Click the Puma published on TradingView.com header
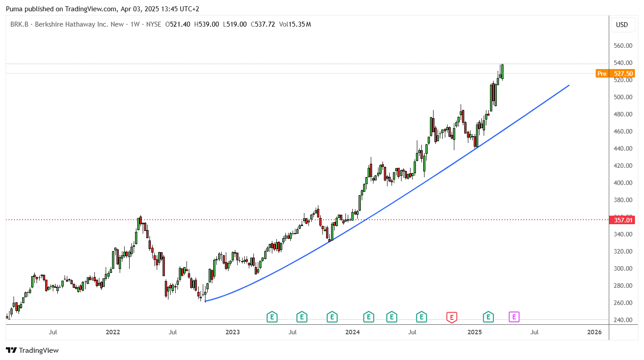 (x=103, y=9)
